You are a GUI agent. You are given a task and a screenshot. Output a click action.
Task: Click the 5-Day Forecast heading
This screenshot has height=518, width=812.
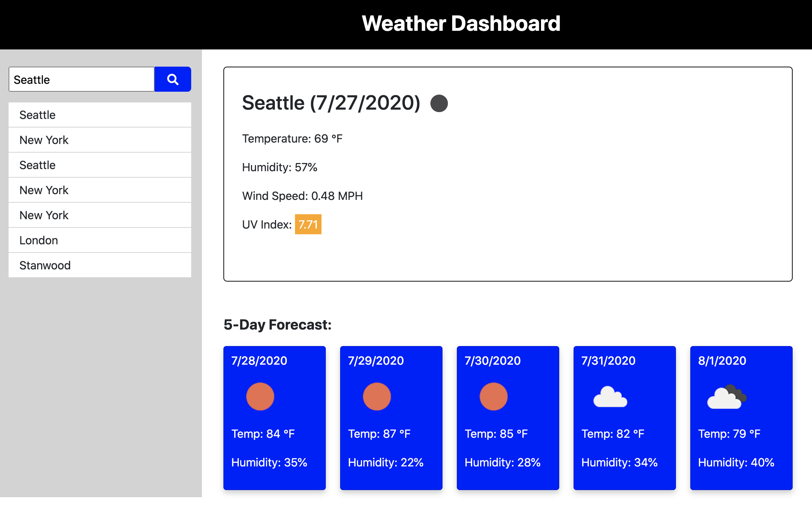coord(277,325)
